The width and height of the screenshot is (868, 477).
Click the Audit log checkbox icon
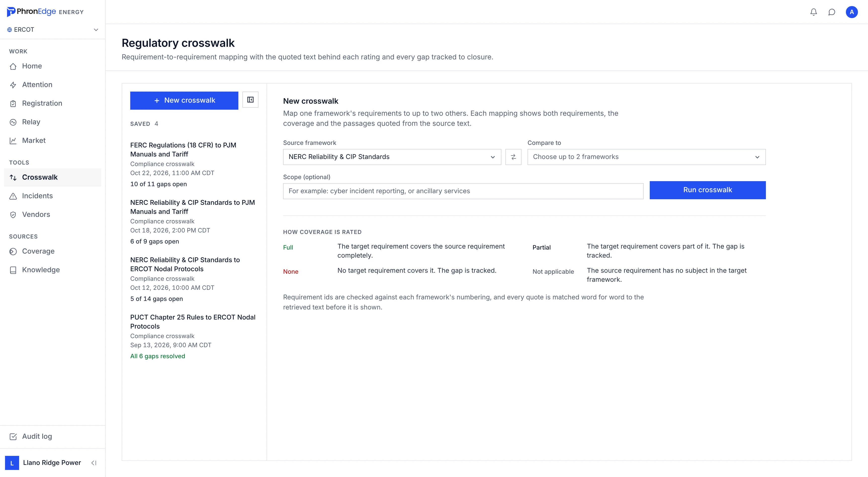13,436
